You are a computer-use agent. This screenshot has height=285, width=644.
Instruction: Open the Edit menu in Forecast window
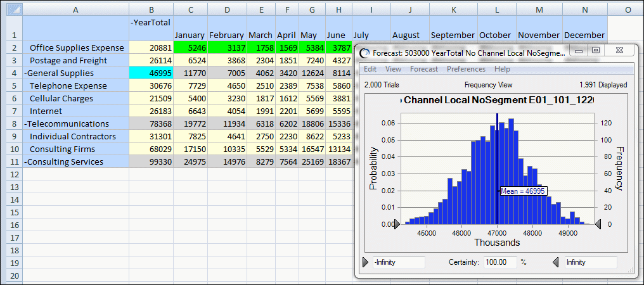click(370, 69)
